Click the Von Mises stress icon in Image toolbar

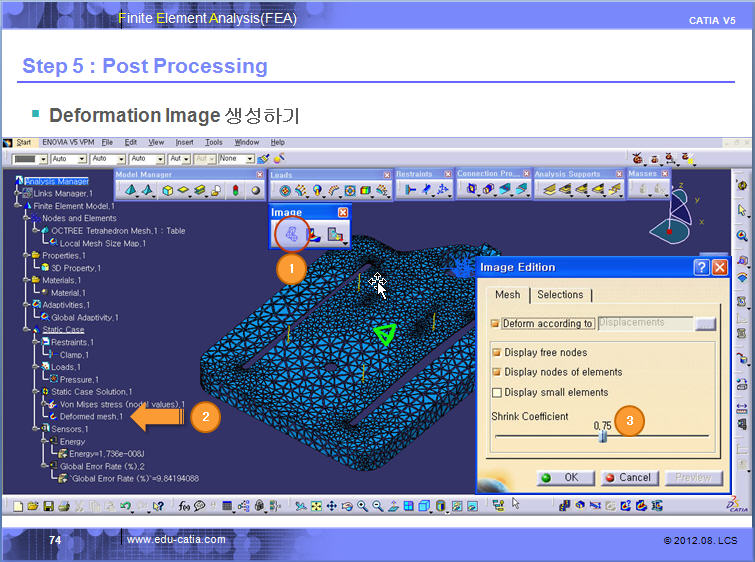[x=313, y=235]
